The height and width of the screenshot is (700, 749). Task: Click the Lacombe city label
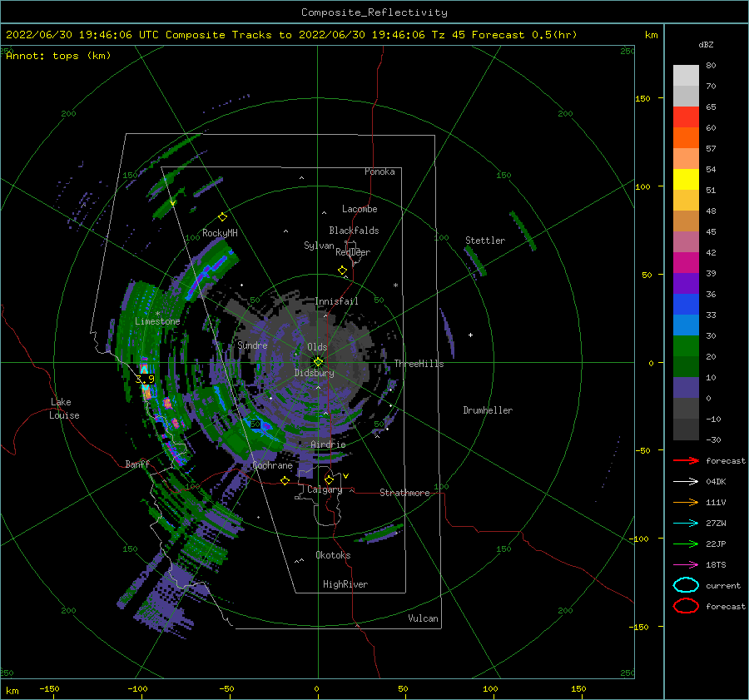[360, 209]
